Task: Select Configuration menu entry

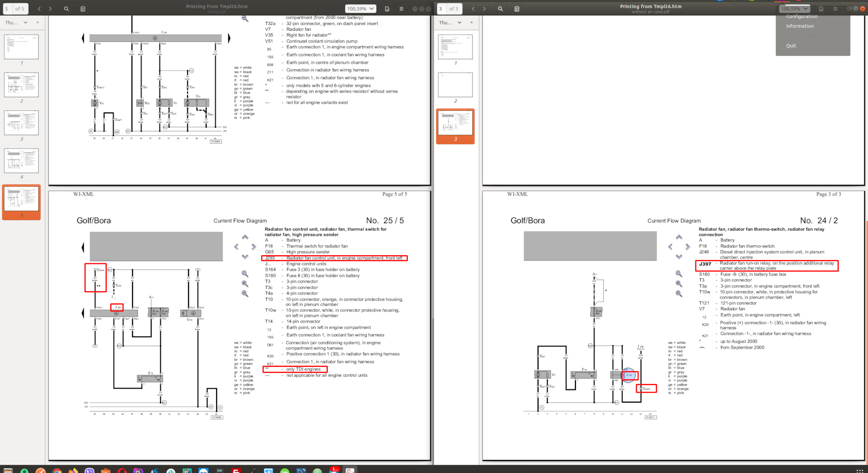Action: [802, 17]
